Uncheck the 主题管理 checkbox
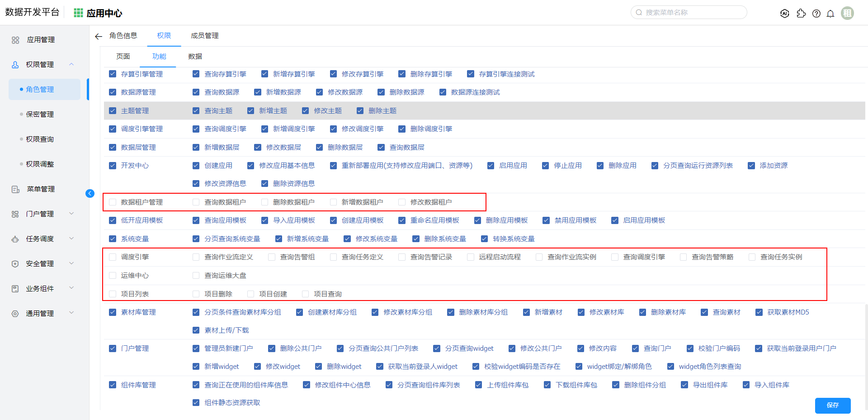Image resolution: width=868 pixels, height=420 pixels. click(113, 111)
